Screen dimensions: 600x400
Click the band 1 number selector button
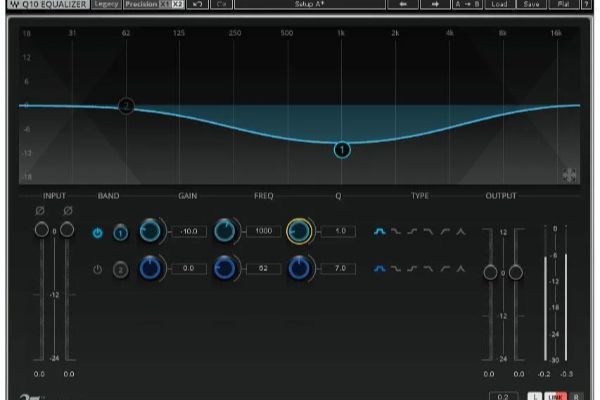pyautogui.click(x=121, y=233)
